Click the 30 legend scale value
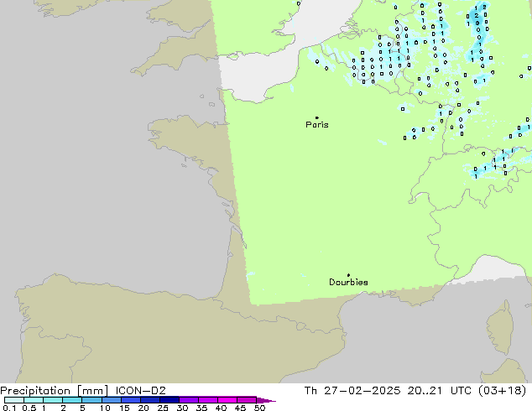Viewport: 532px width, 411px height. tap(182, 408)
